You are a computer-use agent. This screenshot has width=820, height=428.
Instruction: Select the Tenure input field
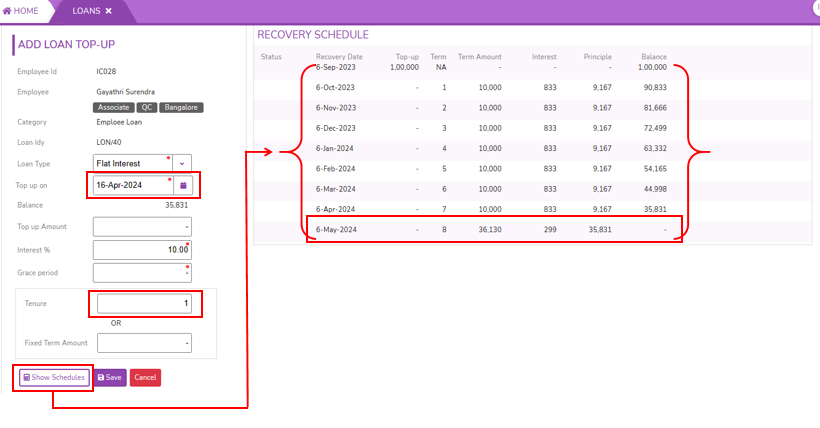(x=144, y=304)
